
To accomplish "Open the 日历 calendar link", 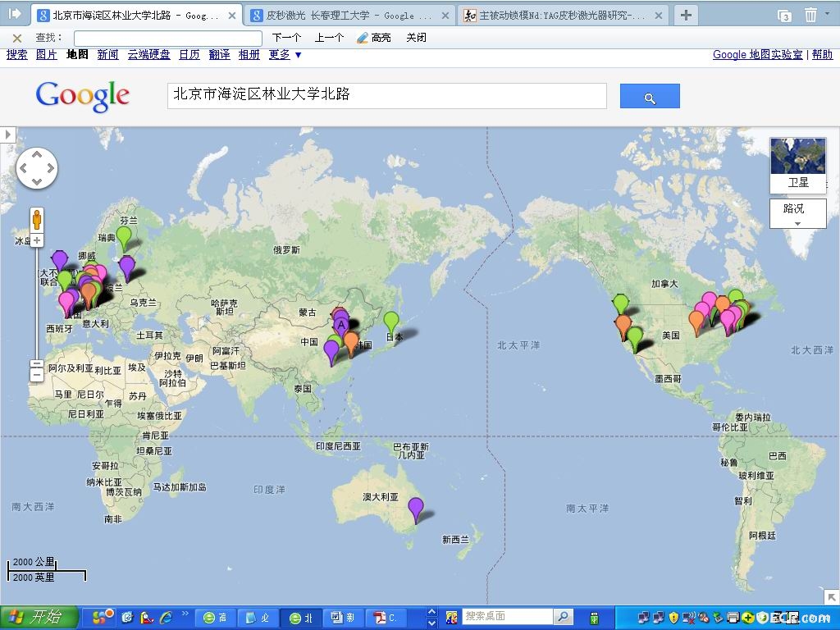I will pos(189,55).
